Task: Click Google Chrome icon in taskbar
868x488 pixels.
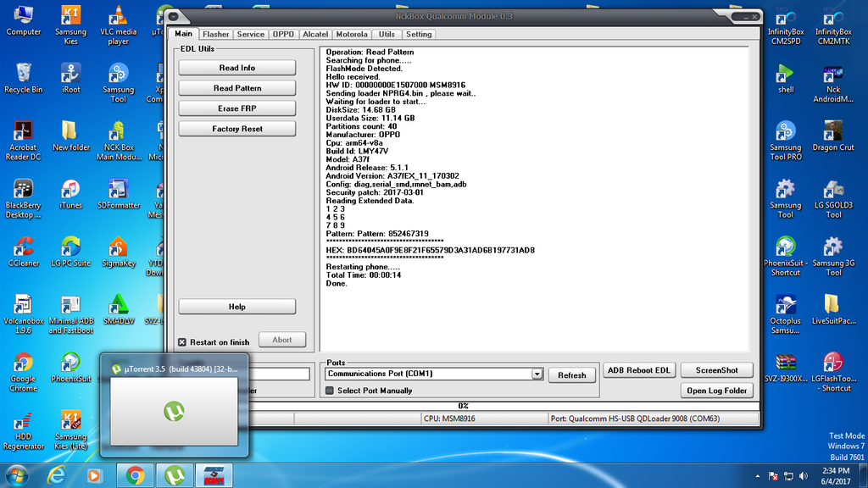Action: (134, 474)
